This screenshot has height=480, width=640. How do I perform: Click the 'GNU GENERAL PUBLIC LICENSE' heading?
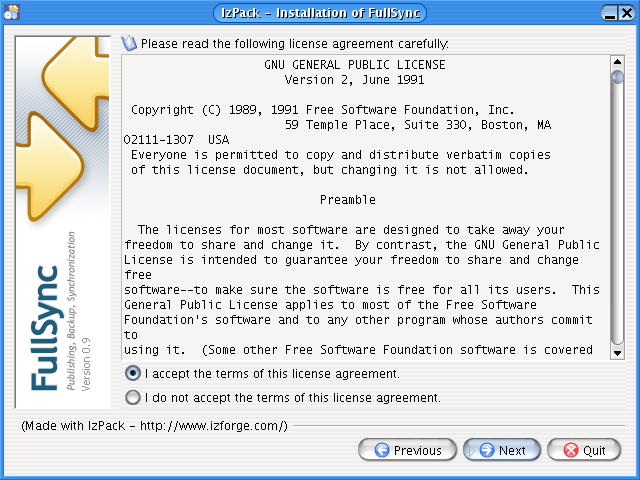pos(355,64)
